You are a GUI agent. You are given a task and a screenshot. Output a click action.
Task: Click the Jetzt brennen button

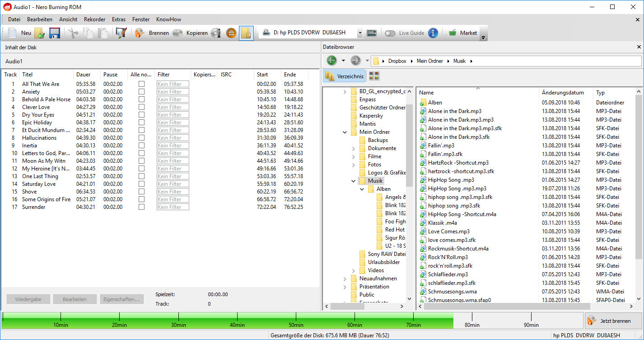point(613,321)
